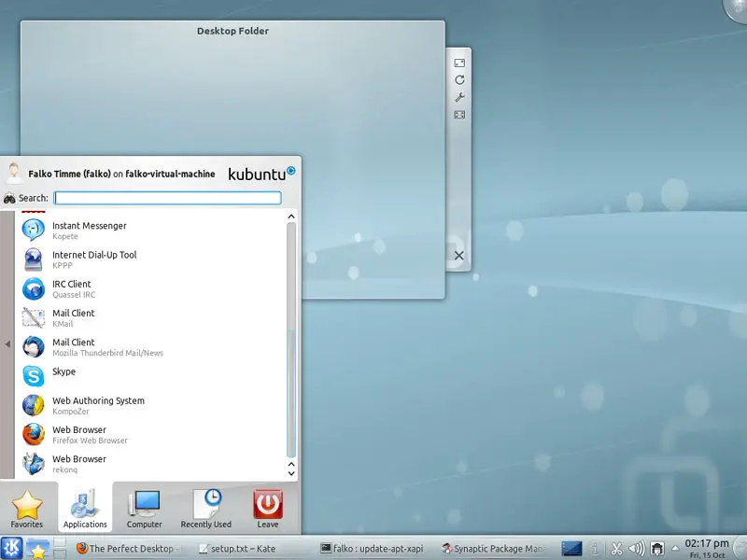Click the scroll-up arrow atop the application list

pos(291,217)
